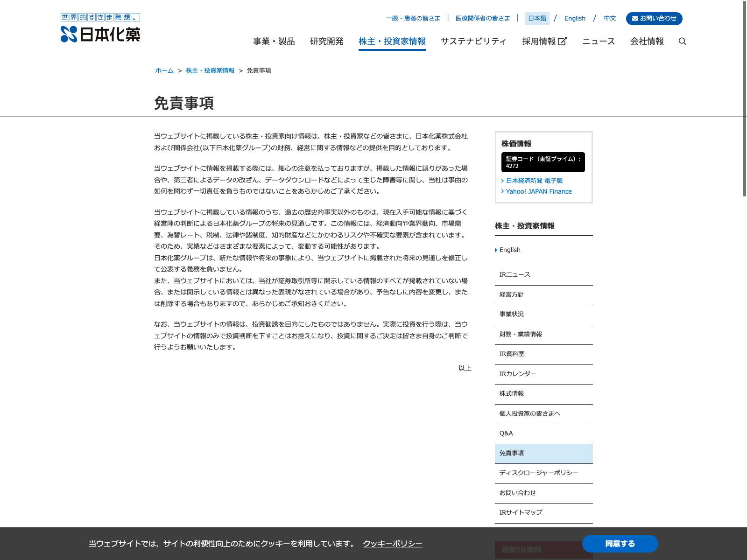Click the external link icon beside 採用情報

click(563, 42)
